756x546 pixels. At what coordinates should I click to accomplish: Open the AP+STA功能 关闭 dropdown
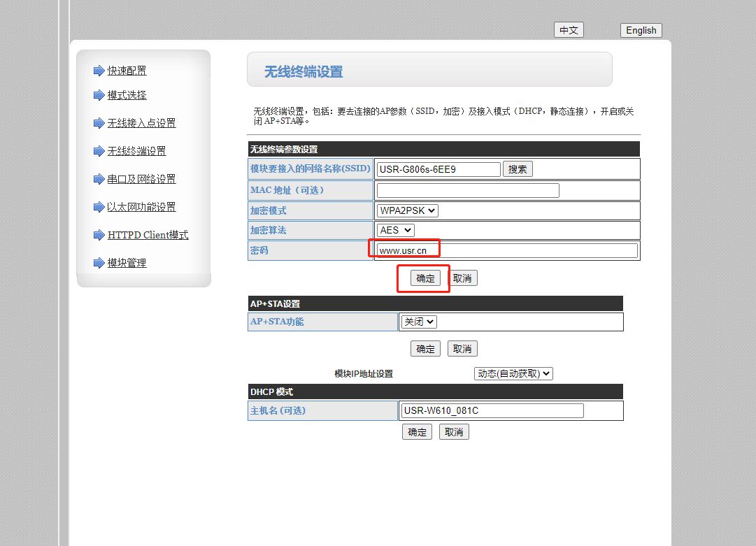pos(419,322)
